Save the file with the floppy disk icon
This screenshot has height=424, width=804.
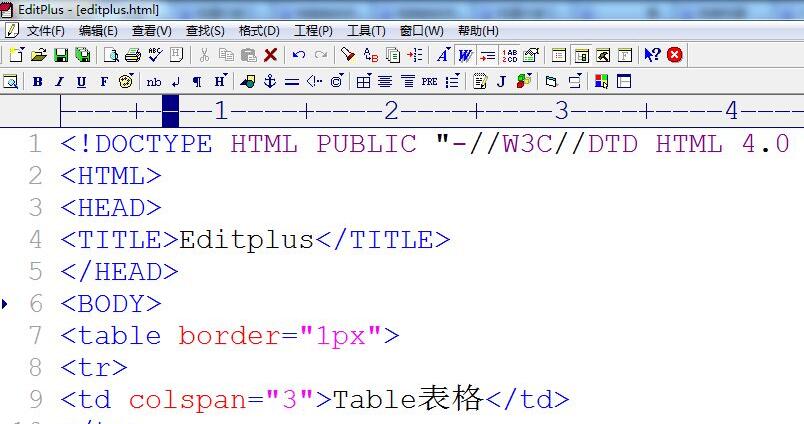point(61,55)
